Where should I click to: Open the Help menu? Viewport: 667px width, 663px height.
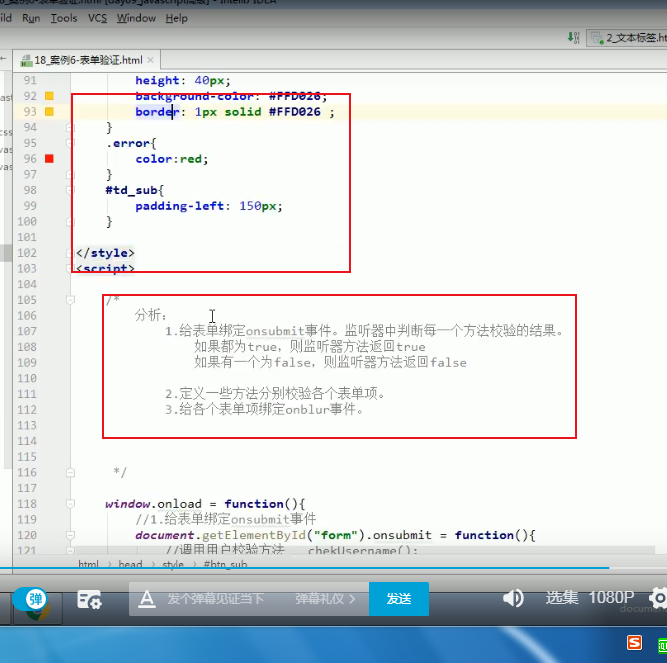[x=177, y=18]
